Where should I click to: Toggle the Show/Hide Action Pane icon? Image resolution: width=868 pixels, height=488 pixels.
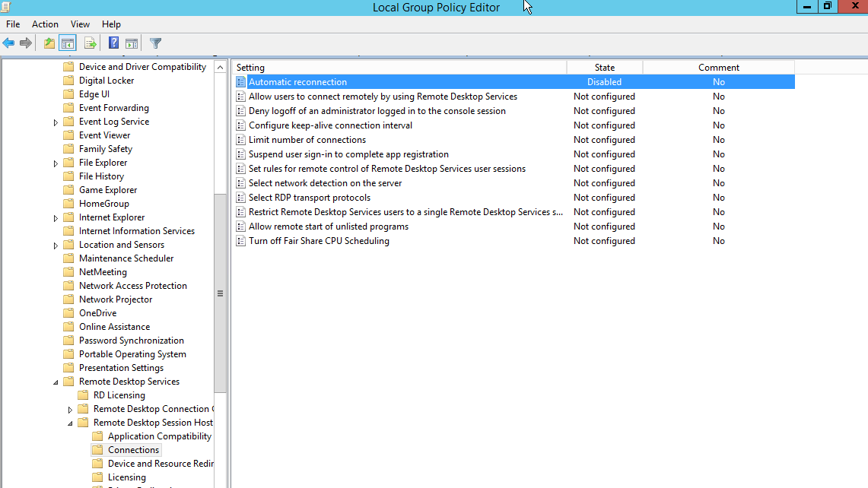132,43
